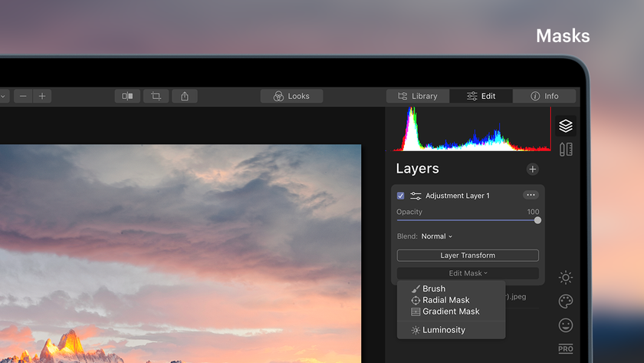The height and width of the screenshot is (363, 644).
Task: Switch to the Info tab
Action: tap(544, 96)
